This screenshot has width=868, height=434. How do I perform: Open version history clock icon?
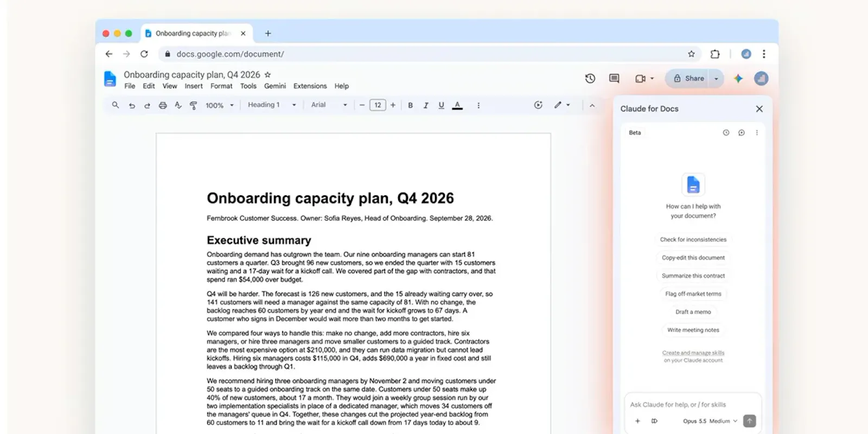click(590, 79)
